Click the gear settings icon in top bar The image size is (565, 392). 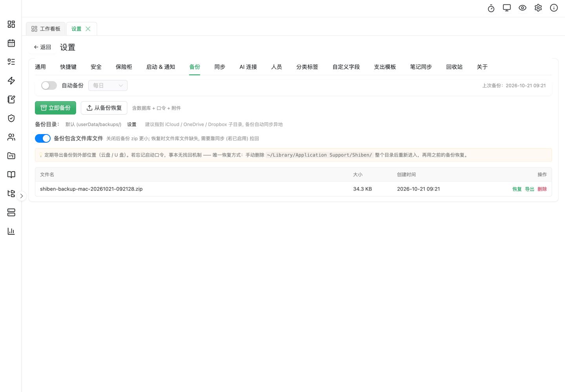[538, 8]
